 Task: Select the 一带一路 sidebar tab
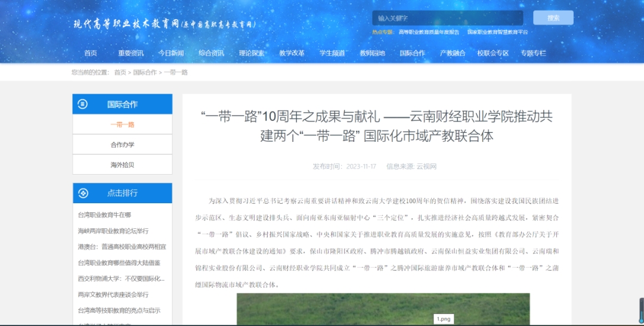122,125
